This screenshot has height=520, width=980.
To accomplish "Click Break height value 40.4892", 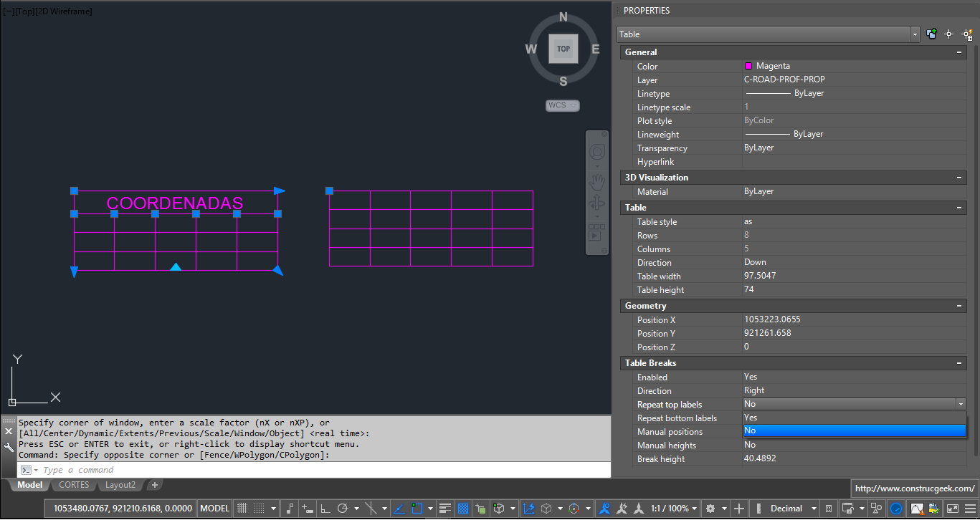I will [760, 458].
